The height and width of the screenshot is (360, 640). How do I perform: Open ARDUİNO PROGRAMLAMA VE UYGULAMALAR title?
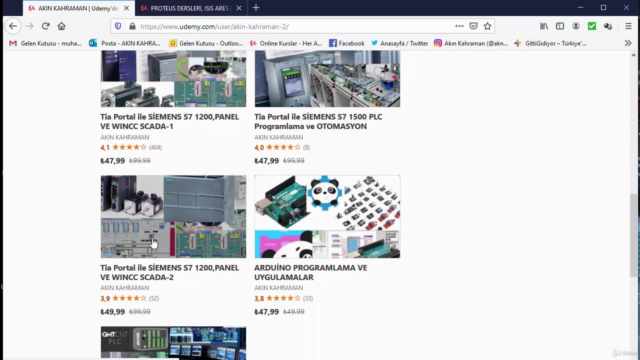(x=311, y=272)
